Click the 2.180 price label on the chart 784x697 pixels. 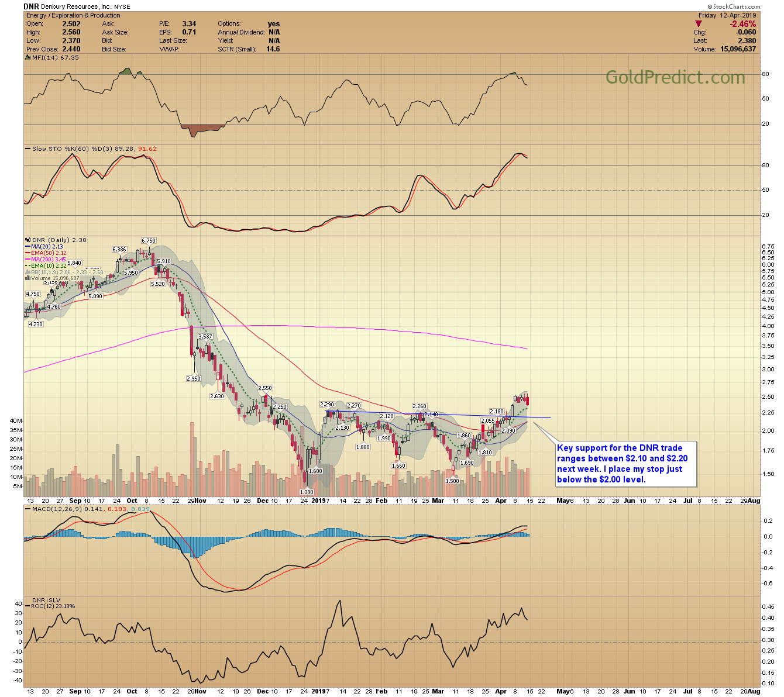tap(497, 412)
